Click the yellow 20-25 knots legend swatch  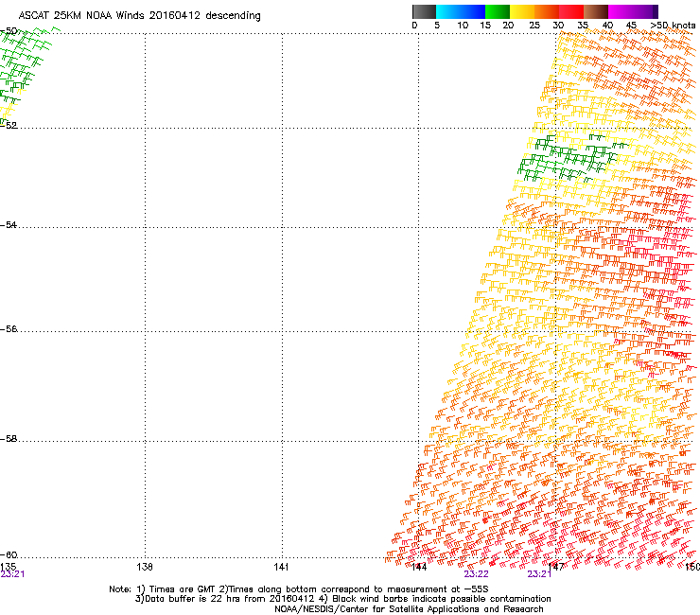pyautogui.click(x=522, y=11)
